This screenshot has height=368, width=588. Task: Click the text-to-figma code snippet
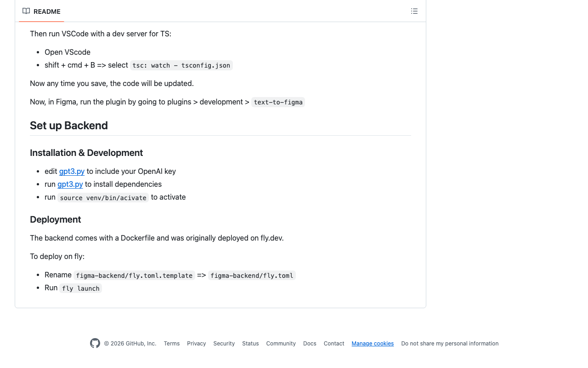[278, 102]
